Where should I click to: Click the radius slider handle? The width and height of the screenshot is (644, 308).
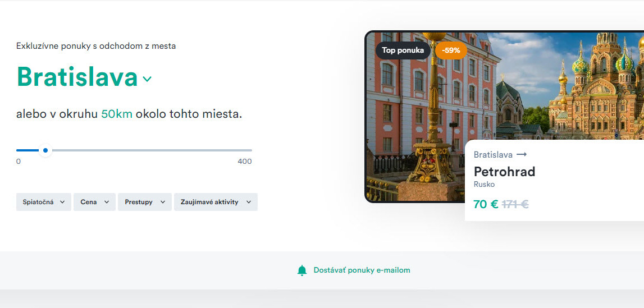tap(45, 150)
